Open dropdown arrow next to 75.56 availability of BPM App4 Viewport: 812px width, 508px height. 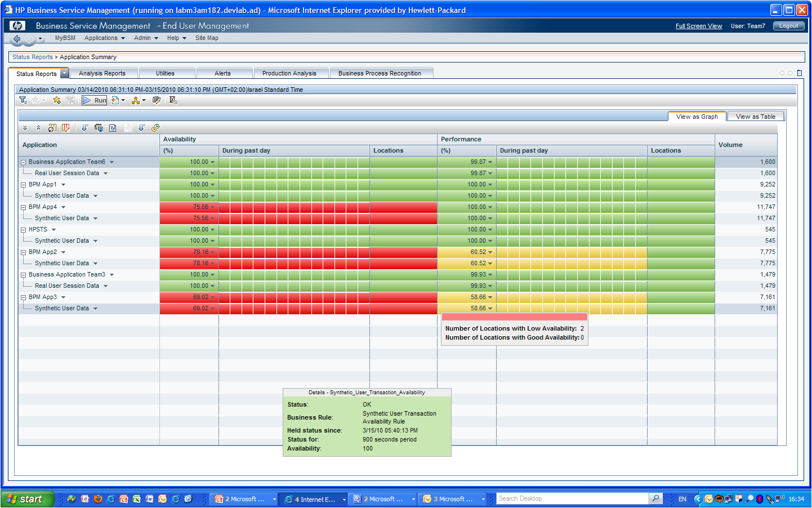(x=212, y=207)
